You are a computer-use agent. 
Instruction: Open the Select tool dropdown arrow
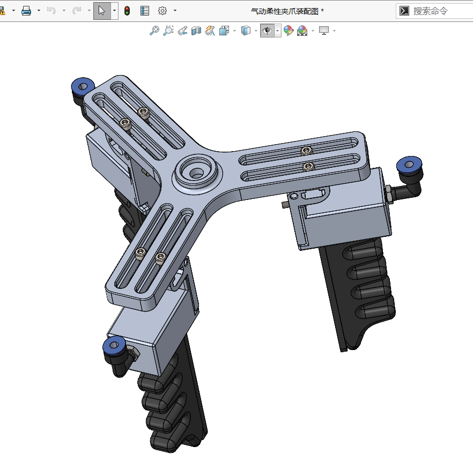pos(115,11)
